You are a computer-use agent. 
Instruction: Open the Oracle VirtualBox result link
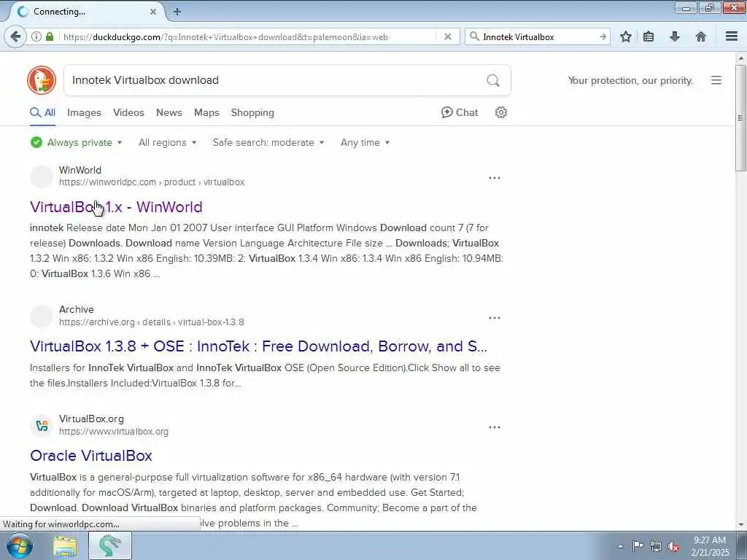pos(91,456)
